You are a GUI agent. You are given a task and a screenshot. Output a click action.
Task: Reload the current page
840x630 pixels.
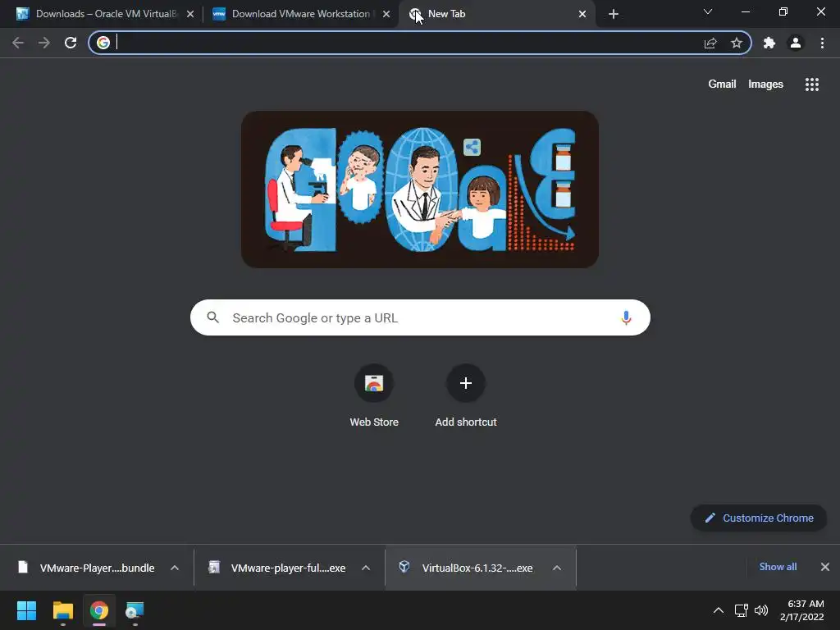[x=71, y=43]
